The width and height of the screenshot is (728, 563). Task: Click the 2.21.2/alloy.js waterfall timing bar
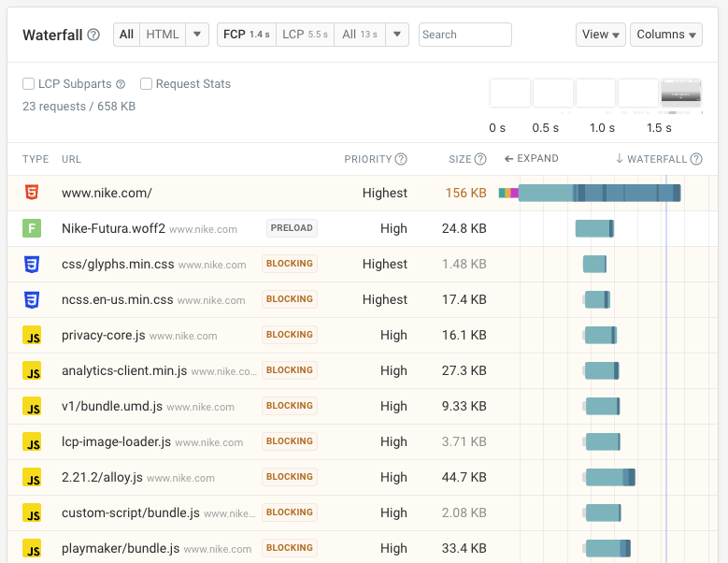(x=609, y=478)
